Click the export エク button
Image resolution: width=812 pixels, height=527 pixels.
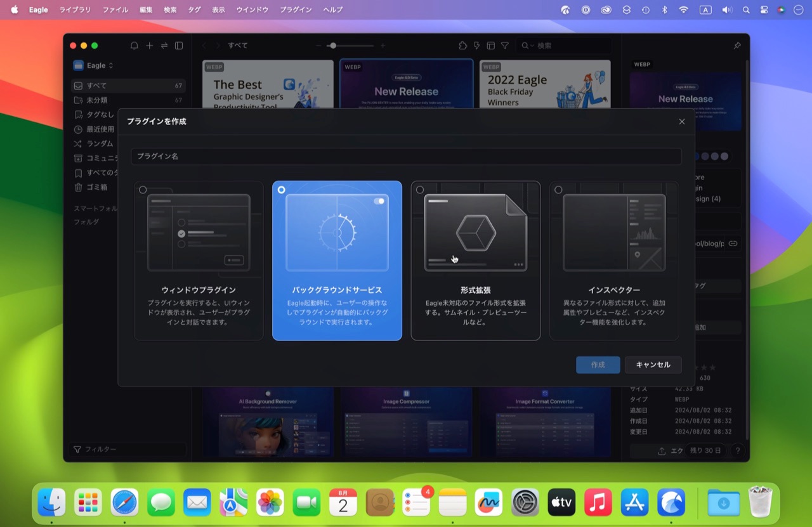(x=671, y=451)
